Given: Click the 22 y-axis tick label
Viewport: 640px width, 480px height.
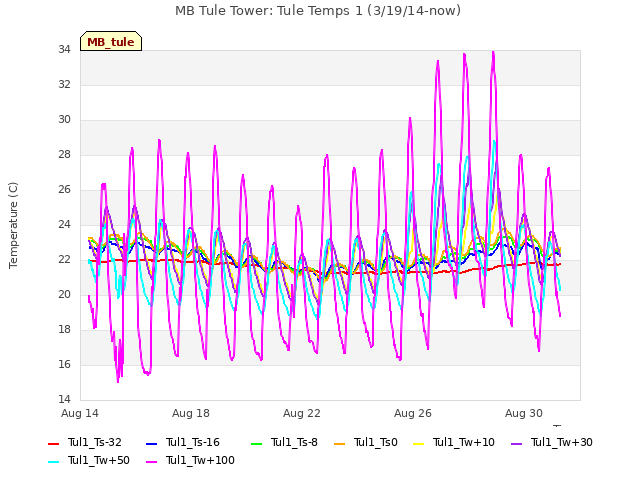Looking at the screenshot, I should [x=64, y=260].
